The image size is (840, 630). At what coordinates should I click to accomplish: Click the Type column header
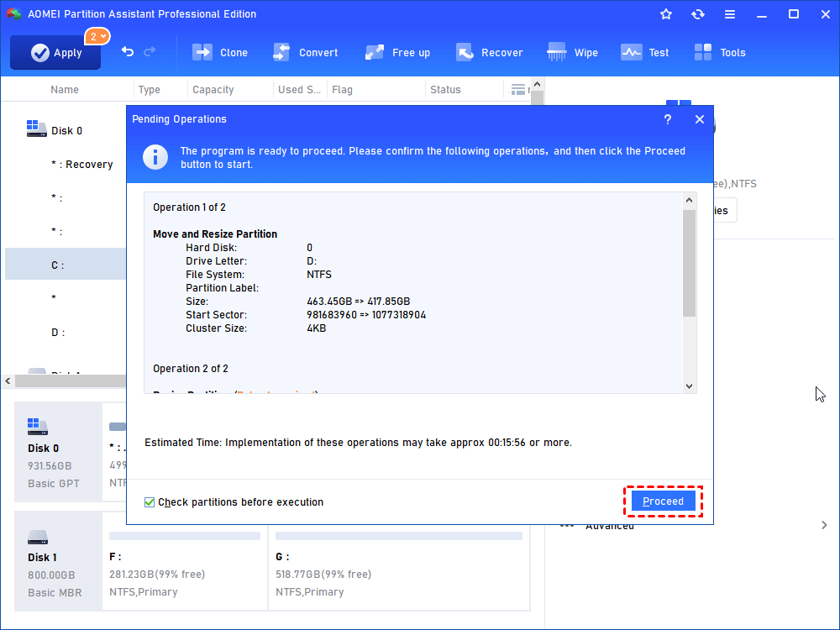149,90
